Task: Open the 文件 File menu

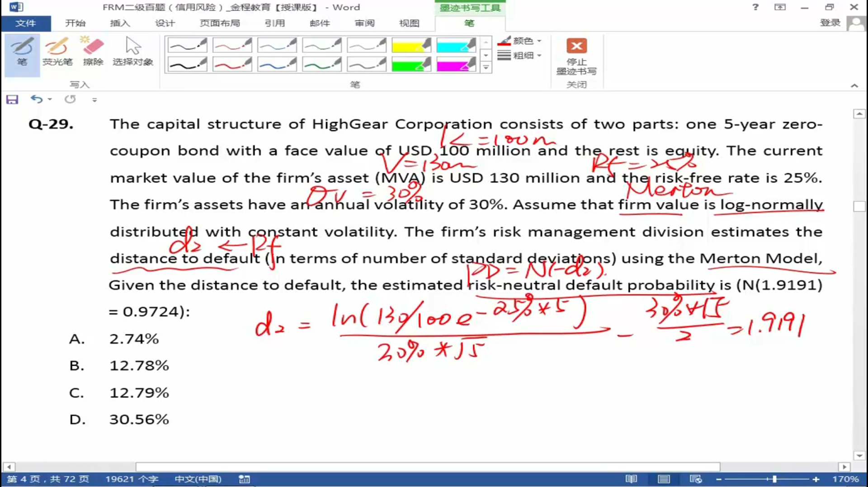Action: click(x=26, y=23)
